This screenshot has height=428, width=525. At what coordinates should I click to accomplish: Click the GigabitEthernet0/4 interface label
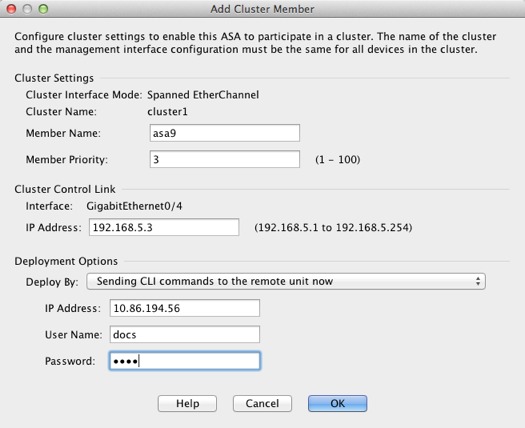tap(134, 206)
